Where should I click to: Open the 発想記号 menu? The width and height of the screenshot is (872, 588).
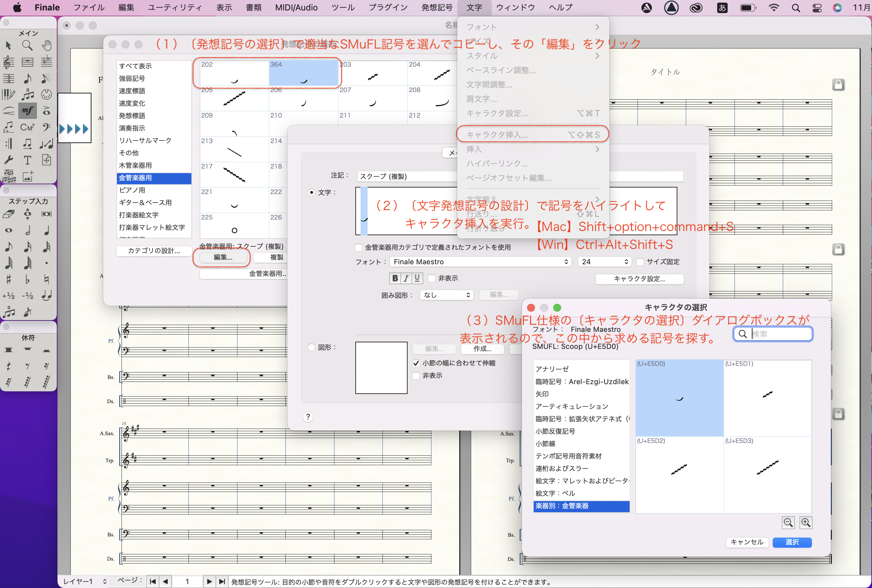click(437, 8)
